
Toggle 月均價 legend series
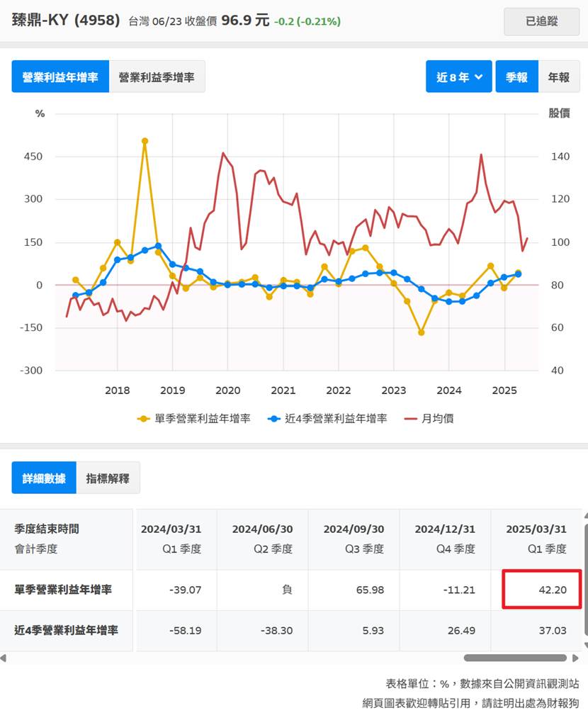click(429, 418)
